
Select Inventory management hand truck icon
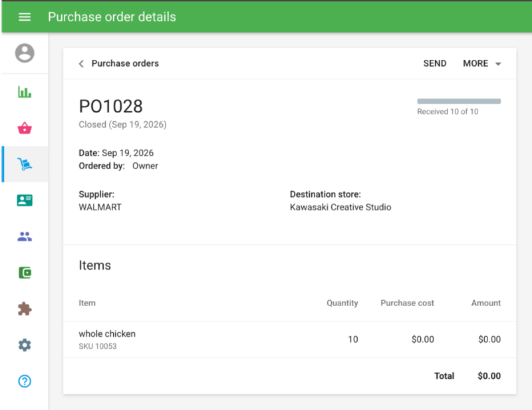[x=25, y=164]
